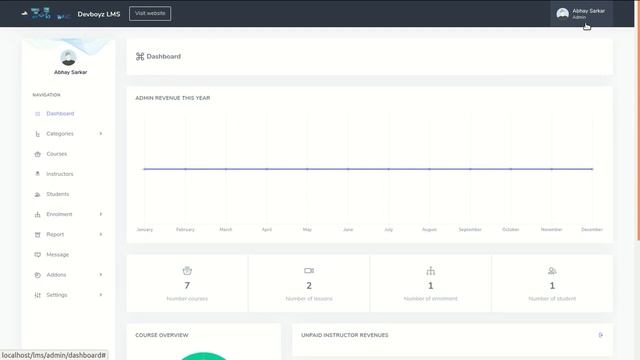Click the Settings sliders icon
This screenshot has width=640, height=360.
pyautogui.click(x=38, y=295)
